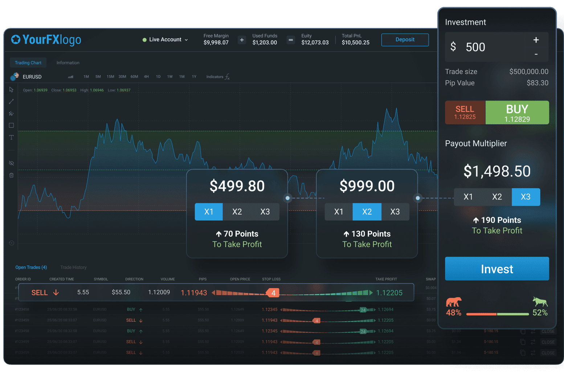Sort by the ORDER ID column header
The width and height of the screenshot is (564, 392).
click(23, 279)
